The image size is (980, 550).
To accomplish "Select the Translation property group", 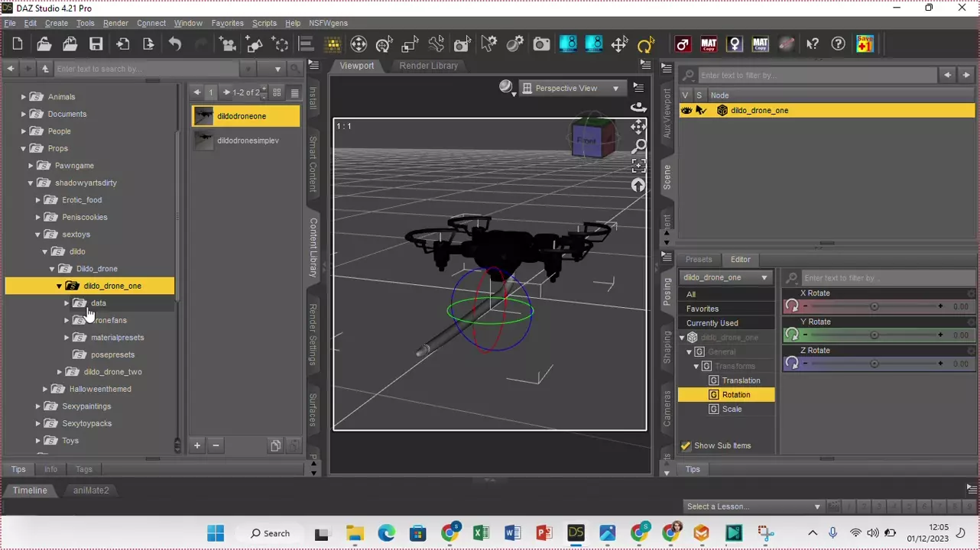I will point(741,380).
